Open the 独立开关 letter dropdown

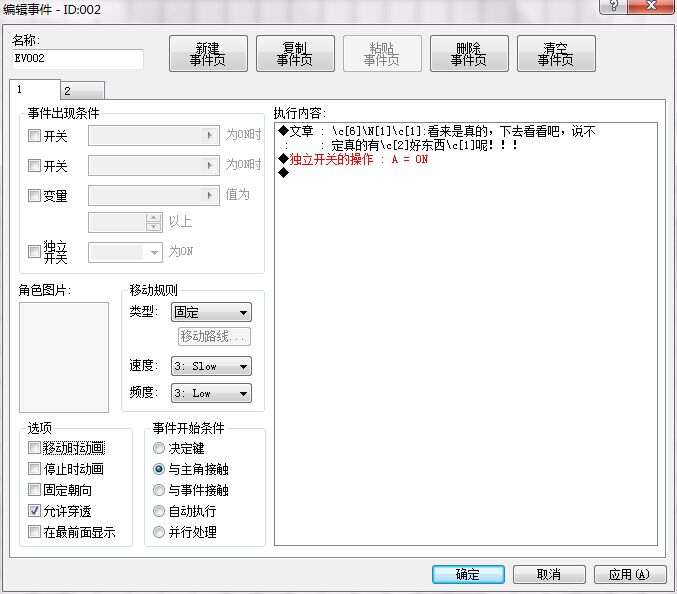pyautogui.click(x=125, y=253)
